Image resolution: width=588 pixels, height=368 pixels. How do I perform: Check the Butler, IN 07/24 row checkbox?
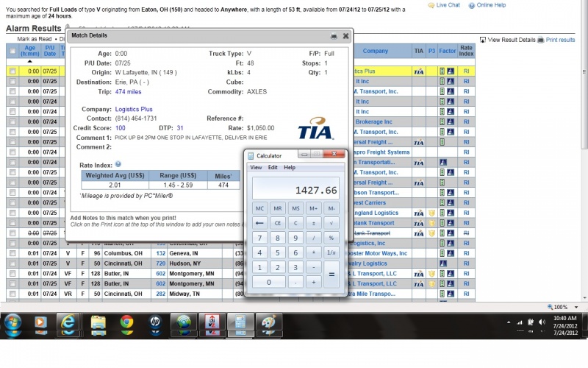pos(12,274)
